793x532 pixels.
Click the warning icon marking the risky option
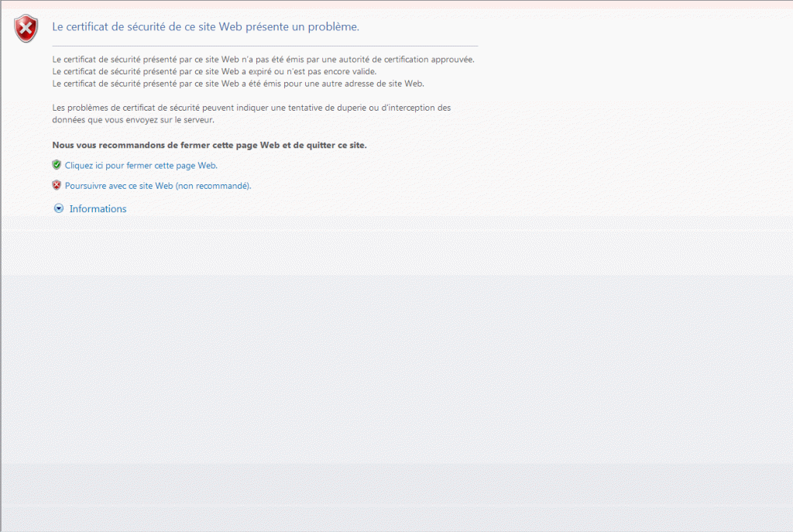pos(56,185)
